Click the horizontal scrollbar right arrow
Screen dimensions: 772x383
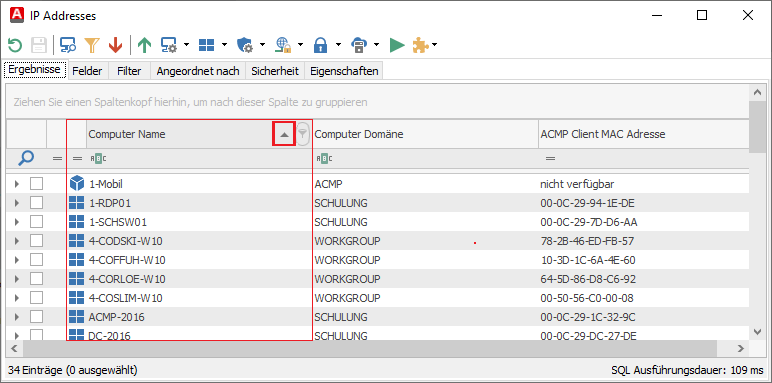click(x=740, y=349)
